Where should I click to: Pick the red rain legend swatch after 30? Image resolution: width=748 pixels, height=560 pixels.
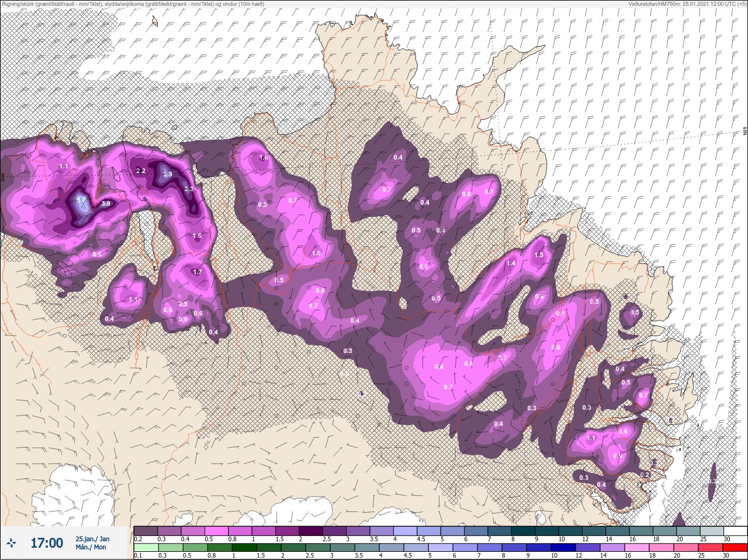click(x=736, y=547)
